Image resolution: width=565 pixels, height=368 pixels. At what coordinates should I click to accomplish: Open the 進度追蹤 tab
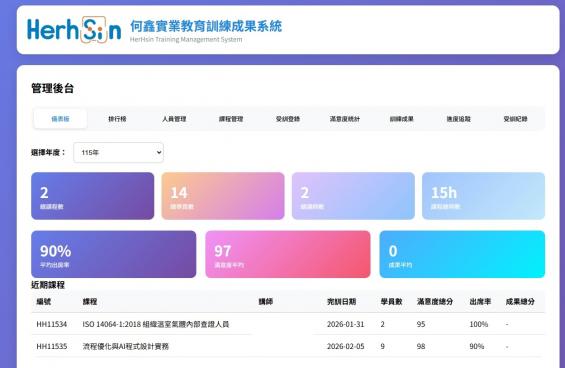tap(459, 119)
